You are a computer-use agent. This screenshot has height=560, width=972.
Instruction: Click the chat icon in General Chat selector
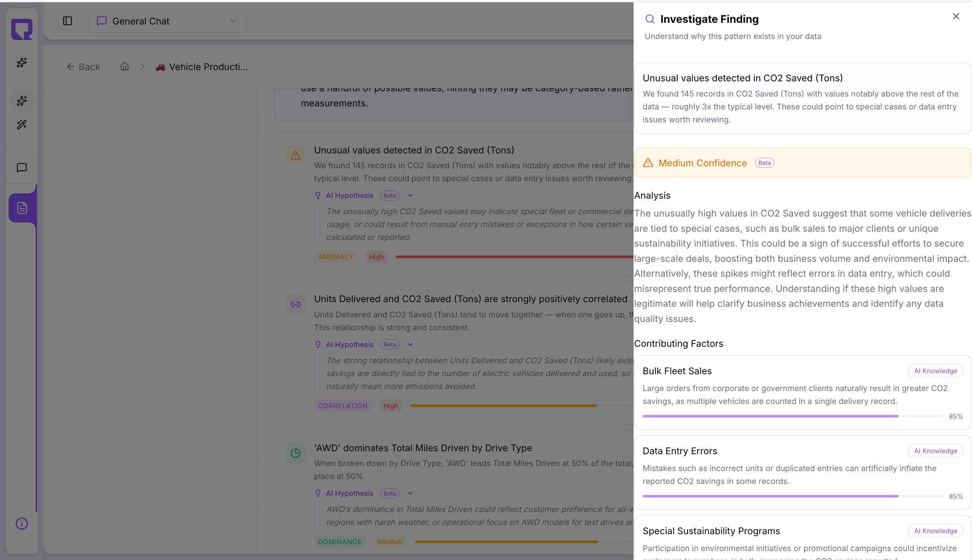[x=101, y=21]
